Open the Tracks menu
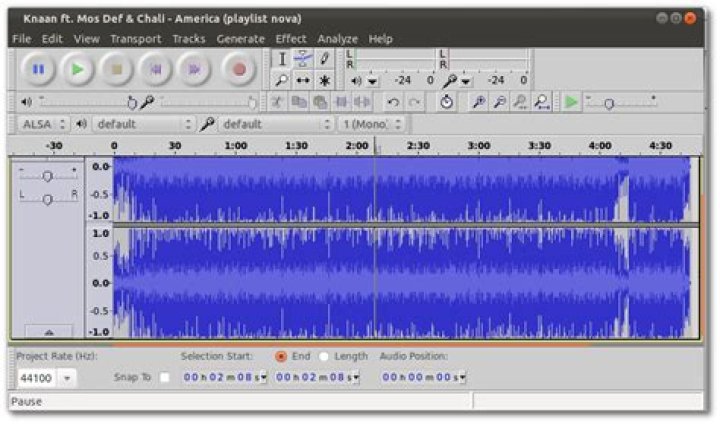 coord(189,39)
